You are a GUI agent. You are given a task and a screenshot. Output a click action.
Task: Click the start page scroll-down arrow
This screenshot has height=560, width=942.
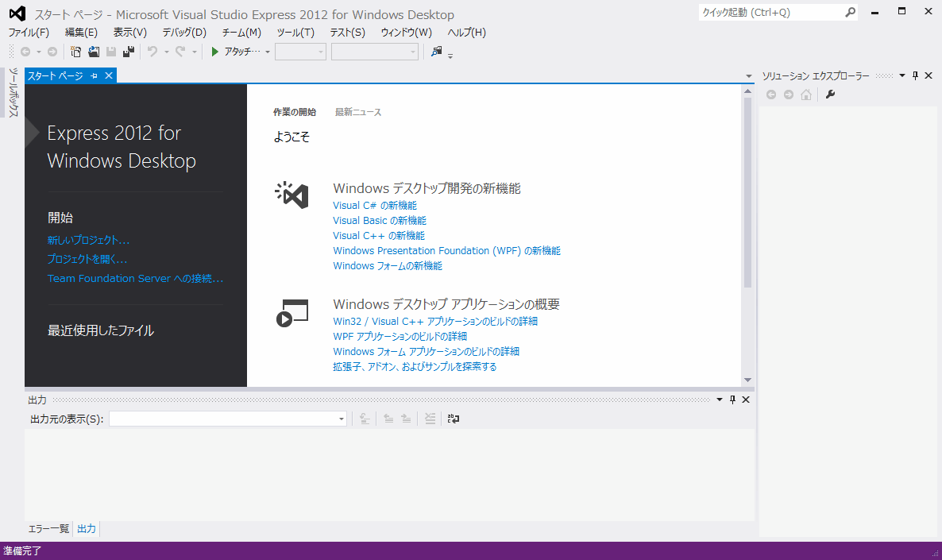[x=748, y=380]
